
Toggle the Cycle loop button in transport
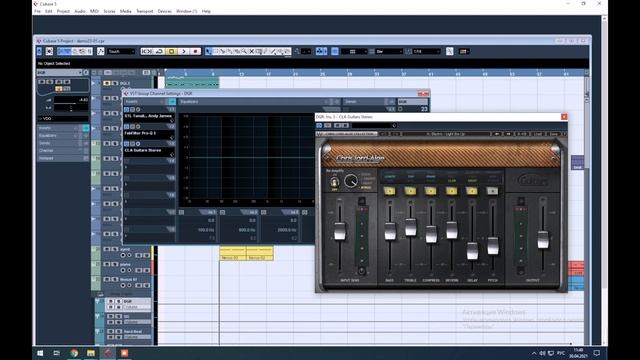(160, 51)
